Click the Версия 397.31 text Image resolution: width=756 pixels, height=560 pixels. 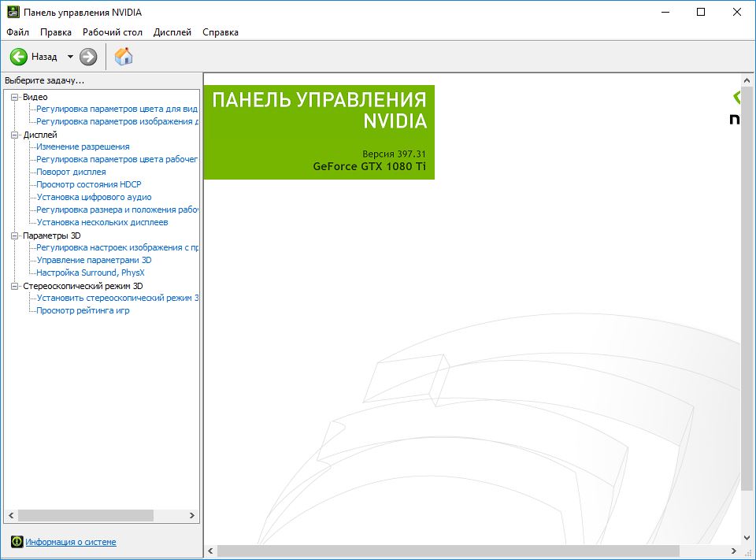[x=394, y=154]
